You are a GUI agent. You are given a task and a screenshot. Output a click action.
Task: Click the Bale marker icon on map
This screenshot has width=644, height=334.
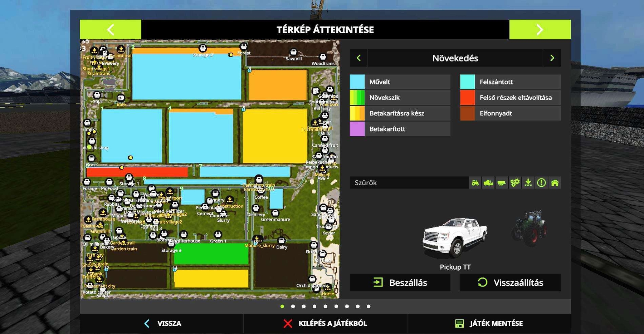(x=121, y=98)
